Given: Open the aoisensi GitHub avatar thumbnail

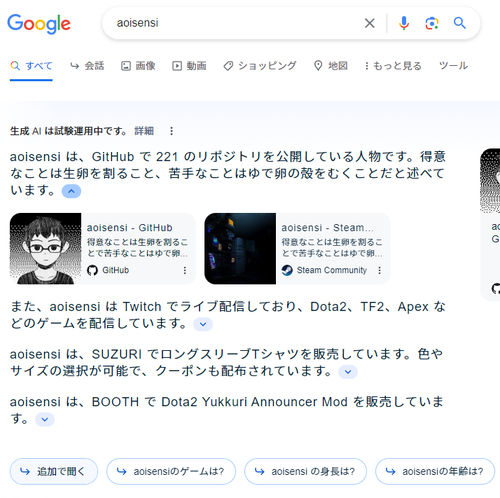Looking at the screenshot, I should [x=45, y=249].
